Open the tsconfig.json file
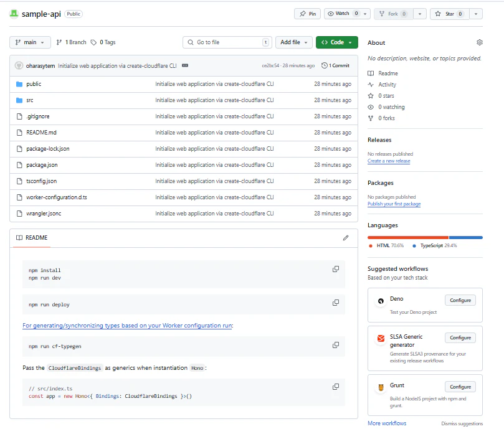The image size is (504, 434). click(42, 181)
